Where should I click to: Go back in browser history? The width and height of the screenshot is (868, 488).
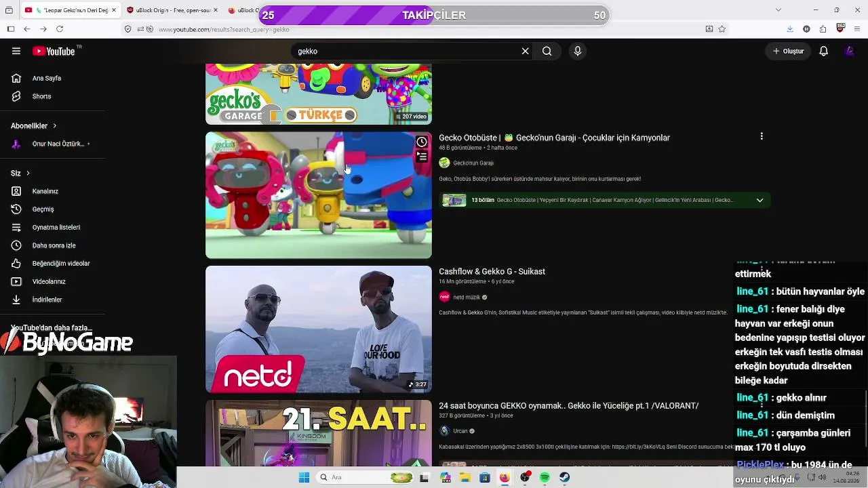[26, 29]
